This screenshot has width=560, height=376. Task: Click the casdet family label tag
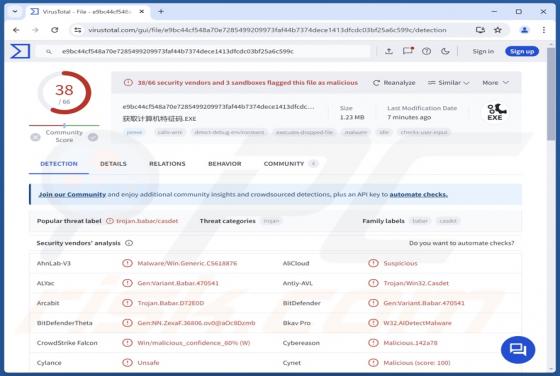pyautogui.click(x=448, y=221)
